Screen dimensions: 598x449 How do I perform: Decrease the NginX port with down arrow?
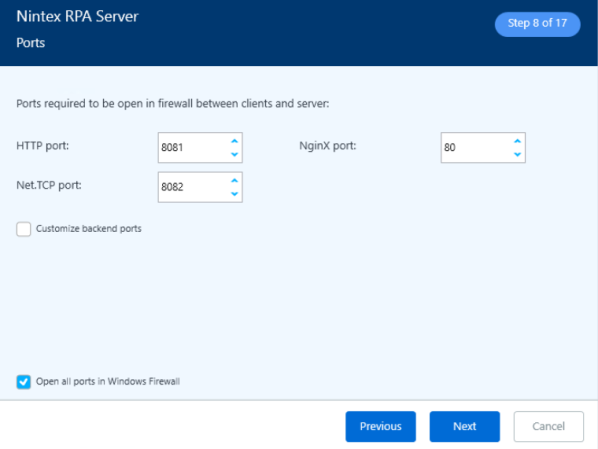[518, 154]
